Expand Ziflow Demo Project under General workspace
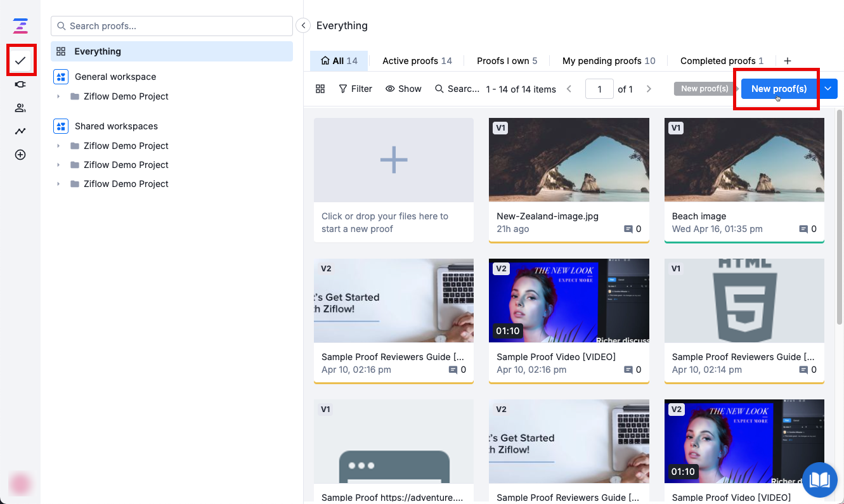 point(58,96)
